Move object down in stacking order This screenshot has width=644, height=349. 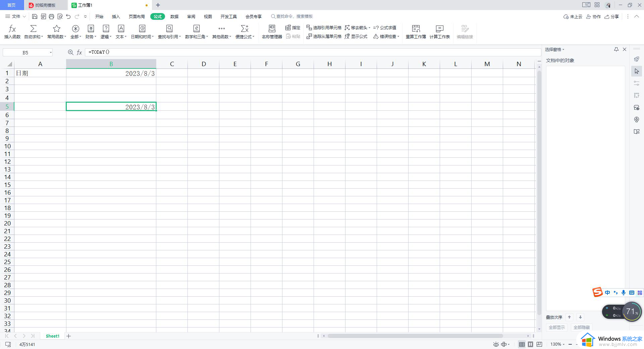point(580,317)
